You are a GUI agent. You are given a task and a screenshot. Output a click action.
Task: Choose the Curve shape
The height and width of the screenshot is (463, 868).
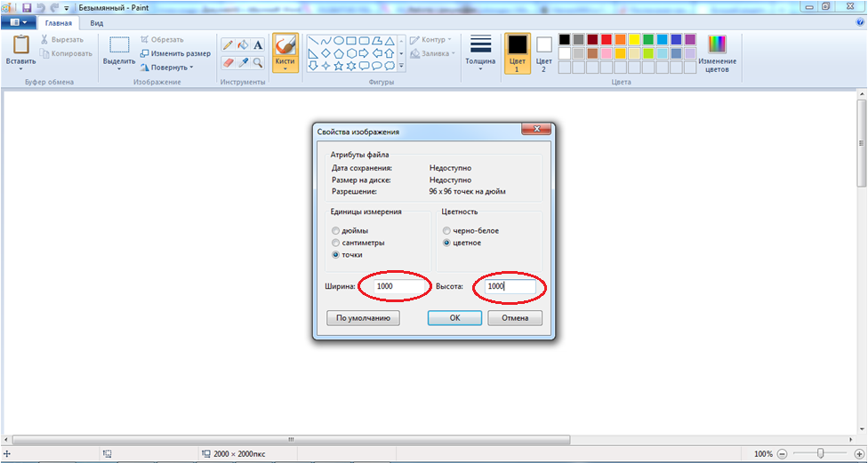[x=325, y=41]
